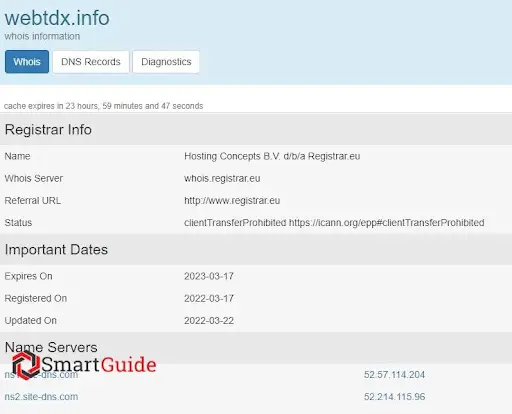Click the clientTransferProhibited icann.org status URL

[x=387, y=223]
